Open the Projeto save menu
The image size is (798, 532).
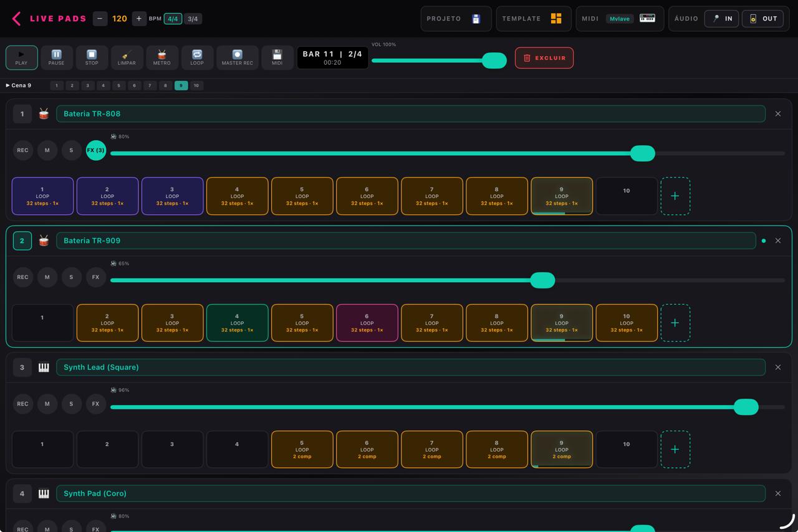pyautogui.click(x=456, y=19)
